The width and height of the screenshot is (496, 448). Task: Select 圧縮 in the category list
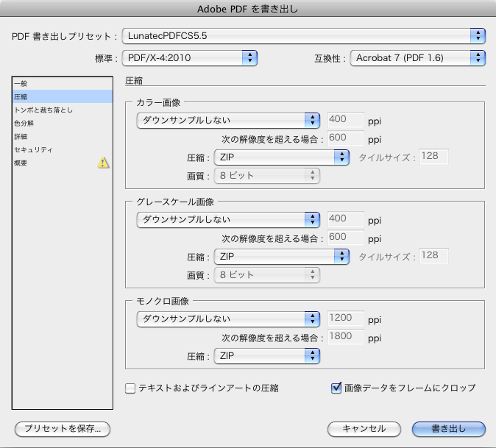(x=63, y=96)
